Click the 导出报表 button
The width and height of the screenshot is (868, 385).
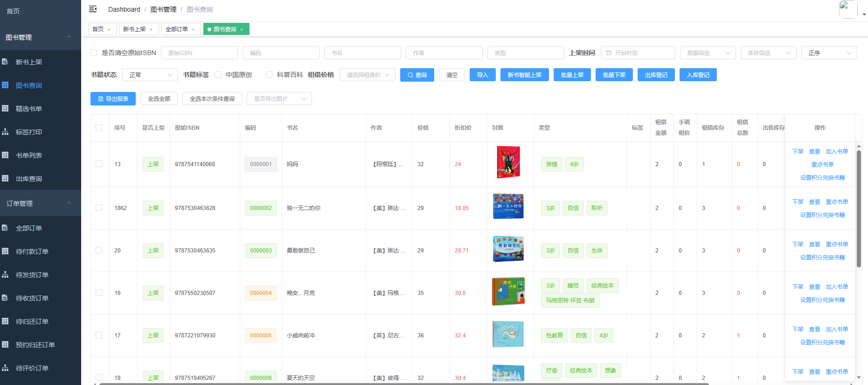[113, 98]
